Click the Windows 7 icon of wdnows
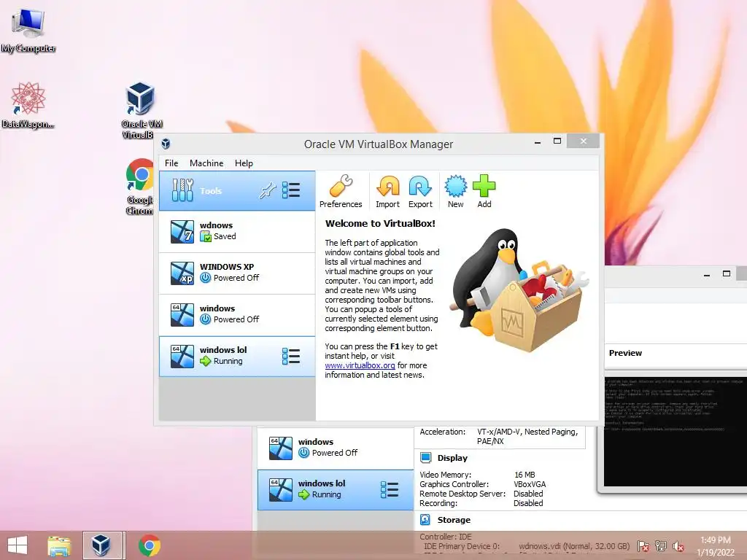747x560 pixels. pyautogui.click(x=182, y=231)
